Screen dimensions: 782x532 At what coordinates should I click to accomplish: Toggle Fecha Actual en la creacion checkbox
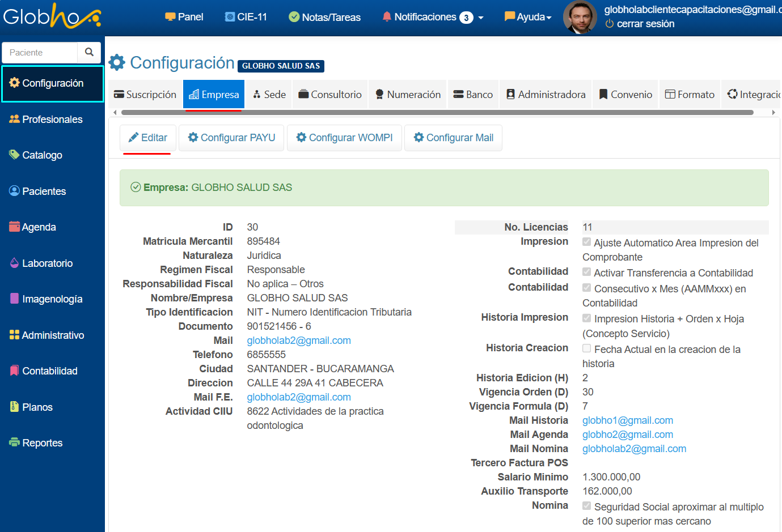click(587, 348)
